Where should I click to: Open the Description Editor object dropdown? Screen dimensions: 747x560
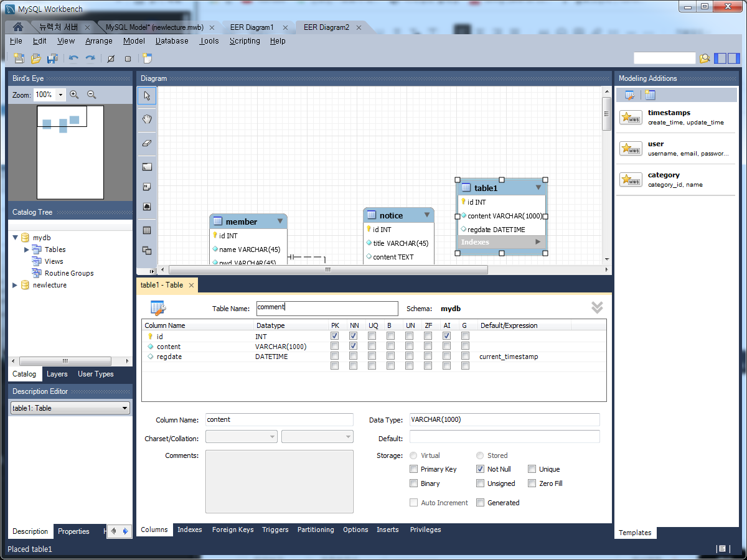125,408
